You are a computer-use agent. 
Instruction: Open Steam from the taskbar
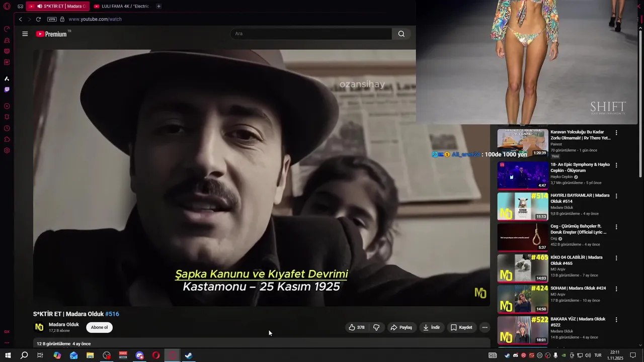pyautogui.click(x=189, y=355)
